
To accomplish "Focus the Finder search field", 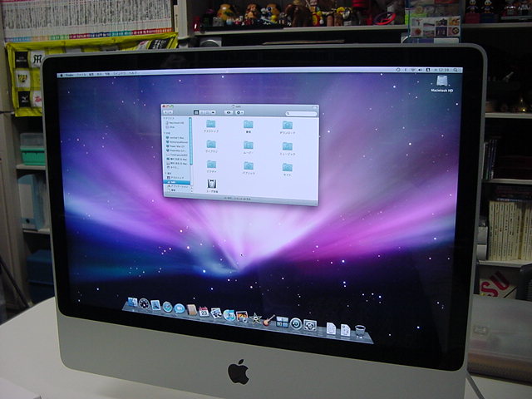I will (301, 114).
